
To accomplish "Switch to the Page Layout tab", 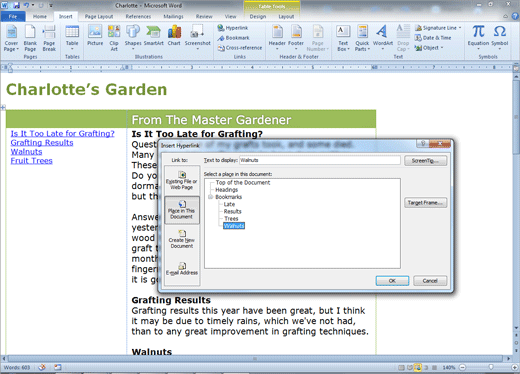I will pos(99,16).
